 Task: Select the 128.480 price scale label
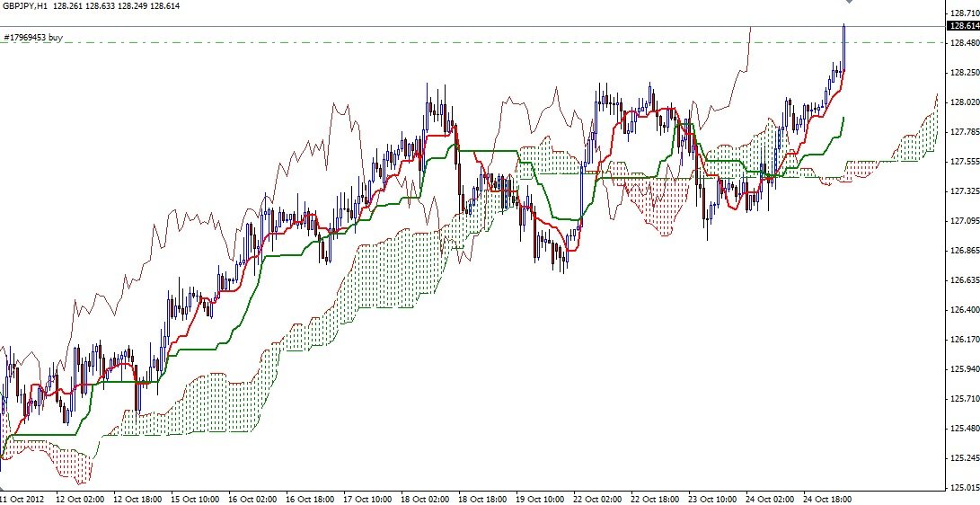tap(965, 43)
